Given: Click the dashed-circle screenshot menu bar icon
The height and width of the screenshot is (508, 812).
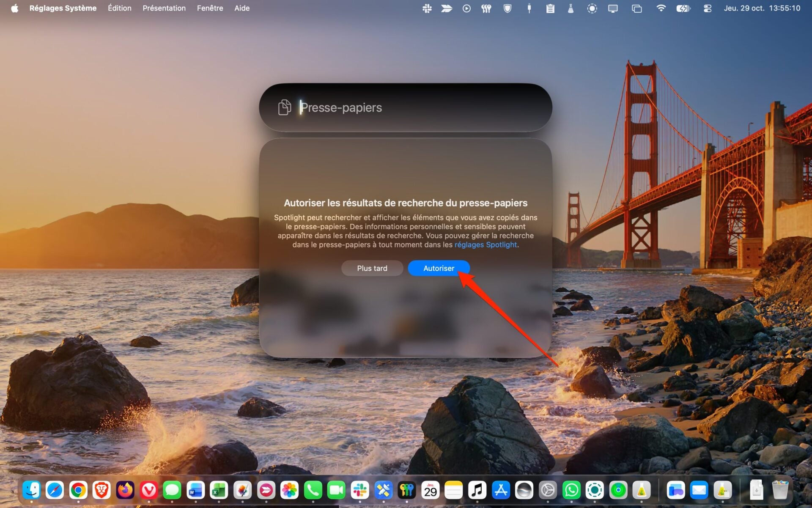Looking at the screenshot, I should (592, 8).
